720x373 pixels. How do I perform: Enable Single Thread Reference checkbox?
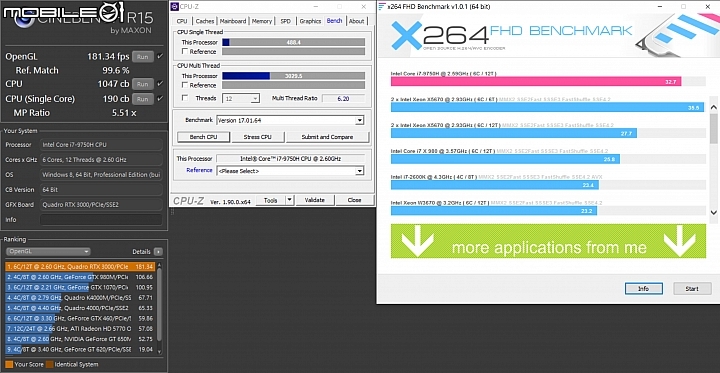[x=185, y=51]
